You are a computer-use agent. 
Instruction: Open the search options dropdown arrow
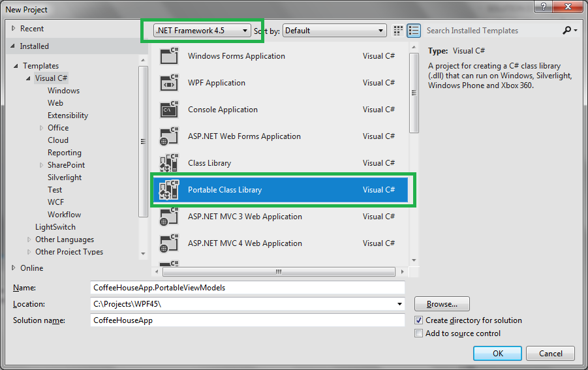coord(576,31)
